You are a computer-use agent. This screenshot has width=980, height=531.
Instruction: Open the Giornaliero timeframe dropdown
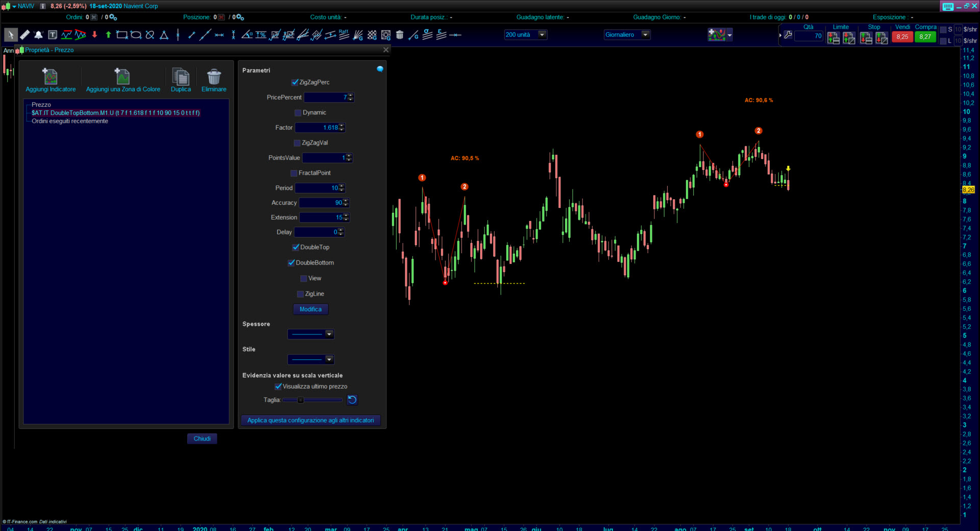(647, 35)
